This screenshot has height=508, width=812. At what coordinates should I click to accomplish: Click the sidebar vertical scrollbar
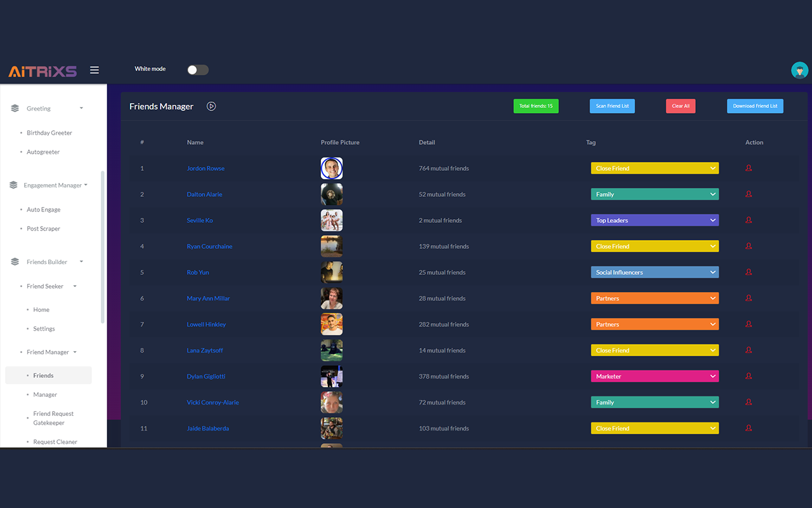[103, 248]
